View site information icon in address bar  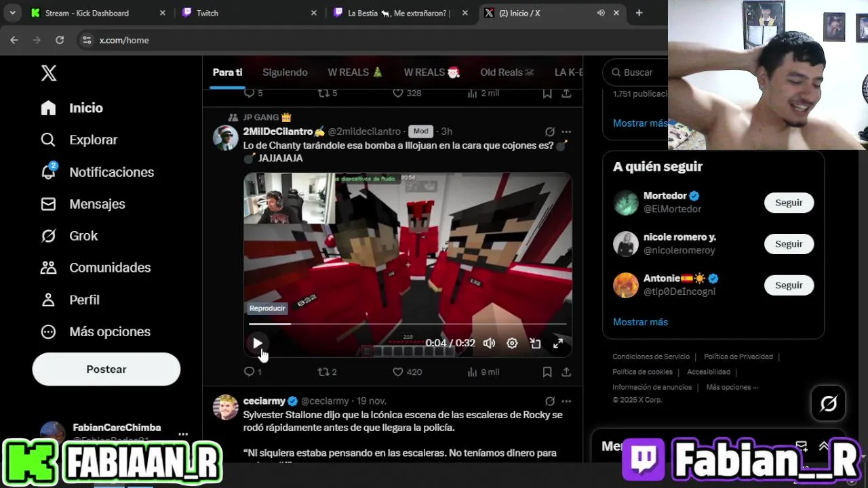click(86, 40)
